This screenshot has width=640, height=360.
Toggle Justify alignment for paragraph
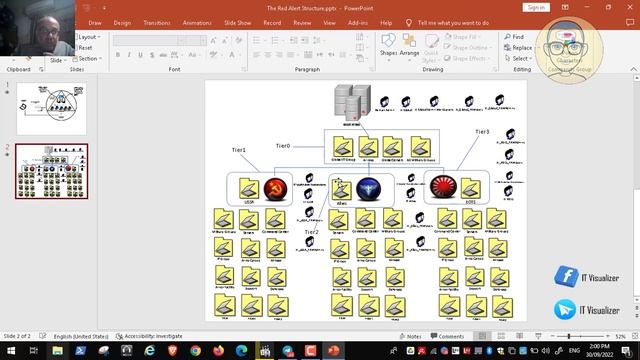coord(291,55)
